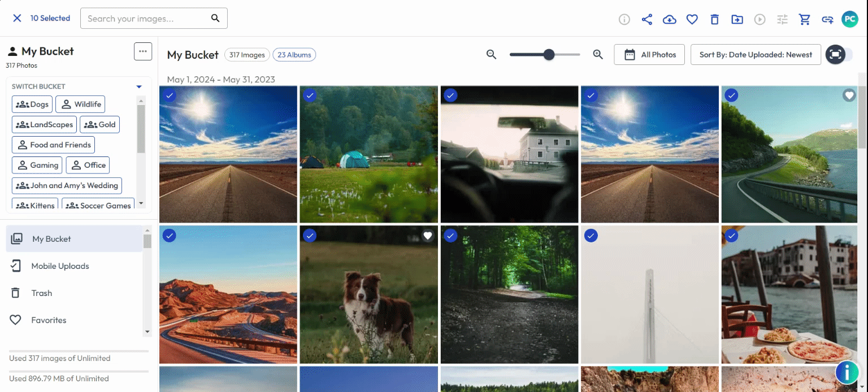
Task: Click the heart on the coastal road photo
Action: click(x=849, y=95)
